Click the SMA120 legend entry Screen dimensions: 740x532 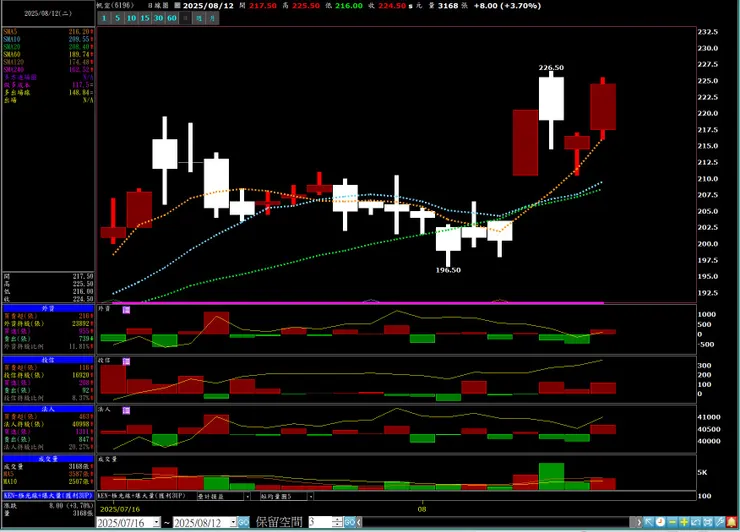click(48, 62)
